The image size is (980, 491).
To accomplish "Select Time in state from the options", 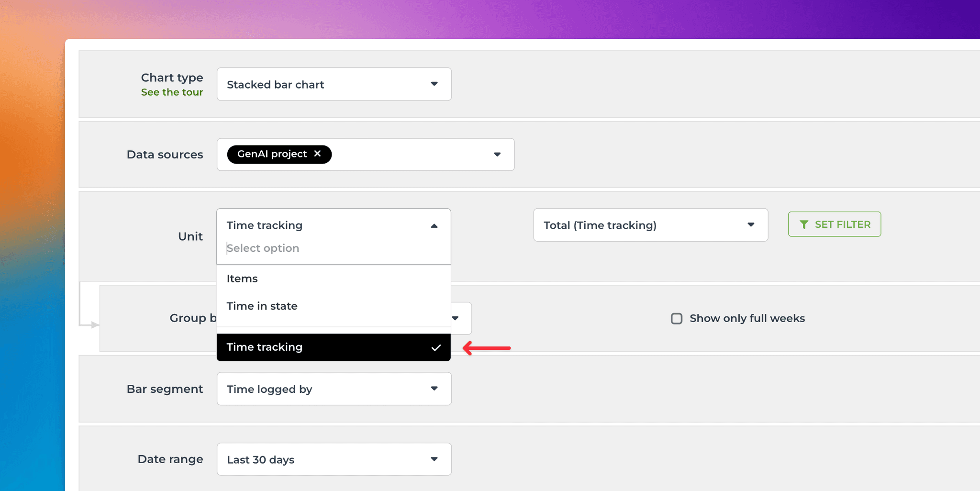I will pos(262,306).
